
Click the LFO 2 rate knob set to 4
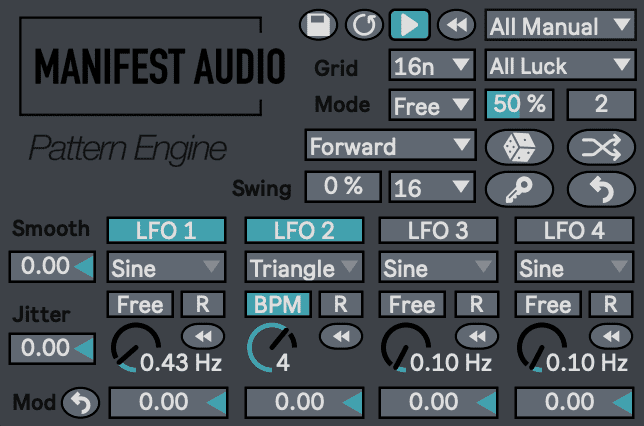tap(271, 348)
